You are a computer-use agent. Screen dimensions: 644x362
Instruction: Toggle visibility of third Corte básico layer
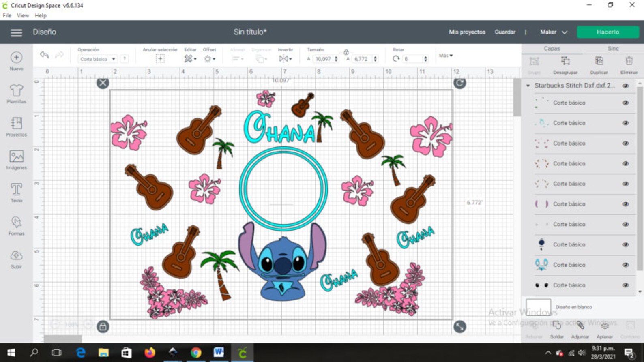[x=626, y=144]
